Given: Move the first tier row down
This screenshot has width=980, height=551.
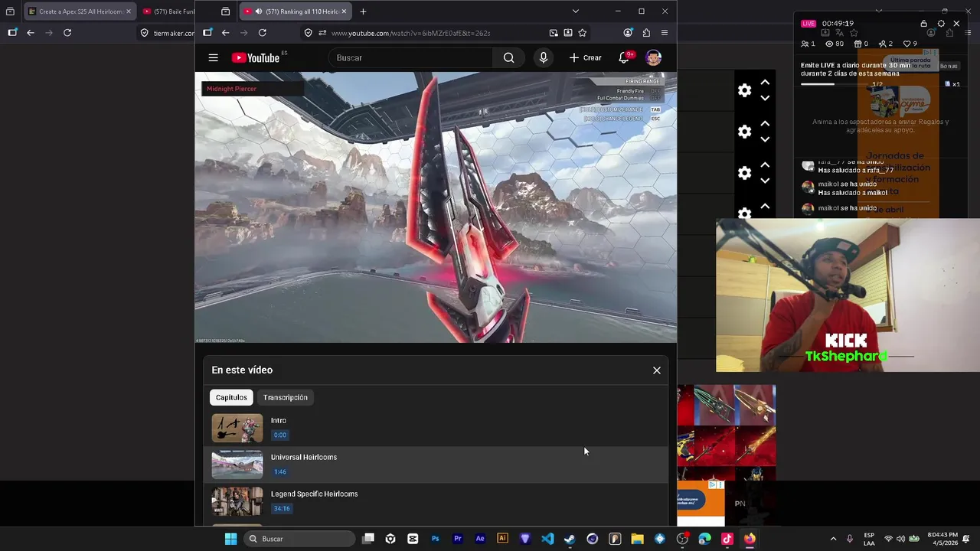Looking at the screenshot, I should 765,98.
